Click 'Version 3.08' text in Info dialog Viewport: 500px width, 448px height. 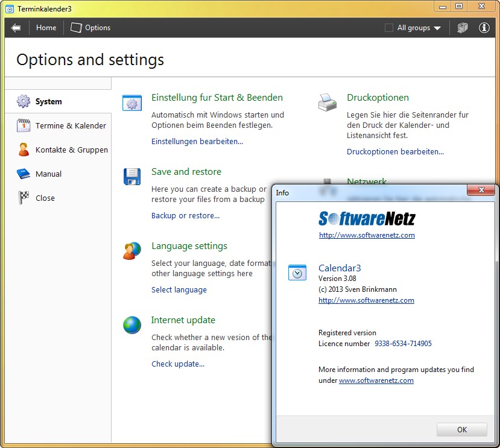(337, 279)
